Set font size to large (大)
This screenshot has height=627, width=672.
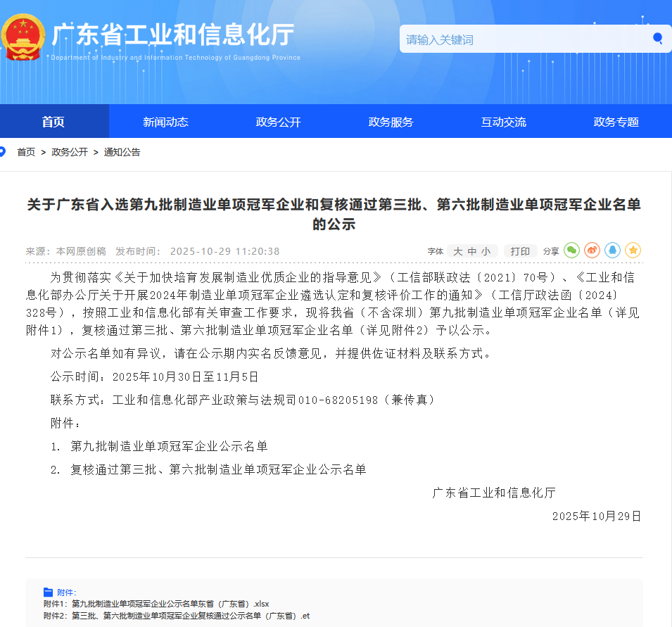(x=457, y=251)
